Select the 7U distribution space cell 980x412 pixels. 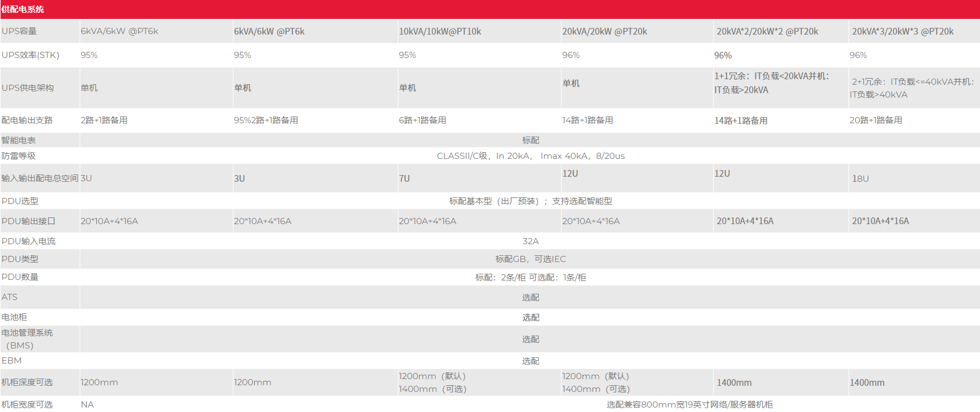404,178
